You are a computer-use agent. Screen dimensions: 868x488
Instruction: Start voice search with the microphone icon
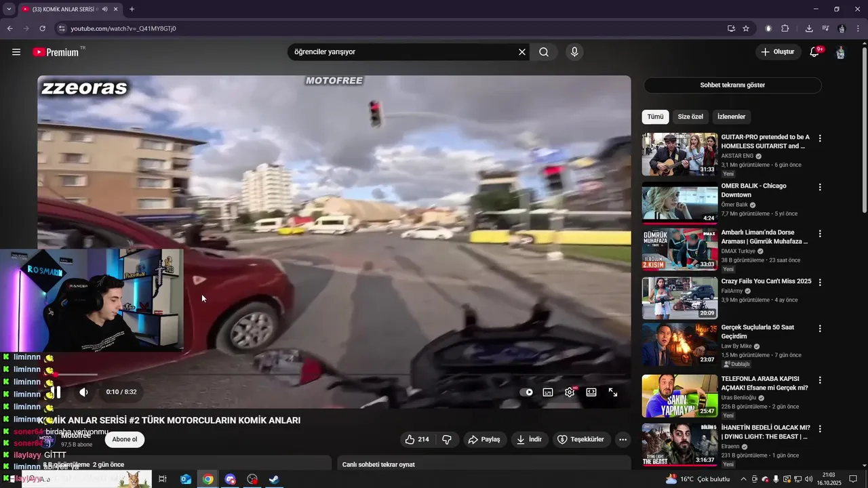coord(574,52)
